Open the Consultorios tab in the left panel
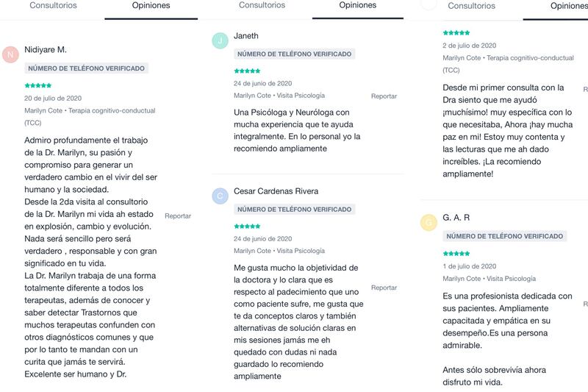Viewport: 588px width, 392px height. (x=52, y=5)
